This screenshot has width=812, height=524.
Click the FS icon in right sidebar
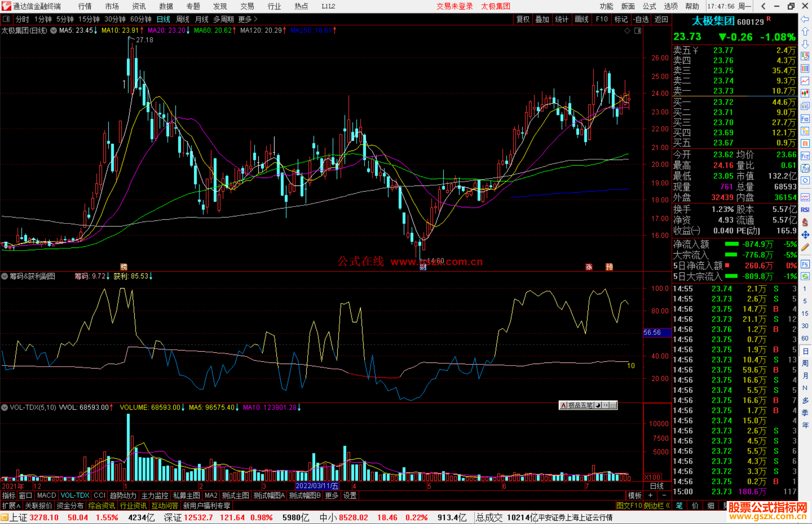pos(805,264)
